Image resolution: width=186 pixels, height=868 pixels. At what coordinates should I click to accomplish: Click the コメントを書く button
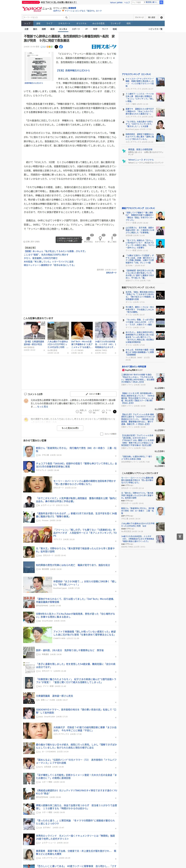(93, 394)
